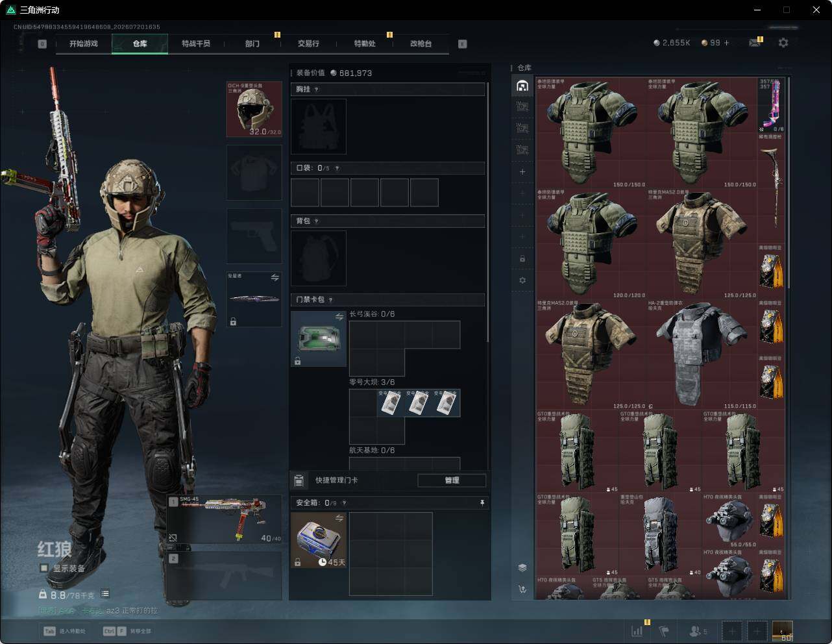Select the 仓库 tab
This screenshot has height=644, width=832.
coord(140,43)
